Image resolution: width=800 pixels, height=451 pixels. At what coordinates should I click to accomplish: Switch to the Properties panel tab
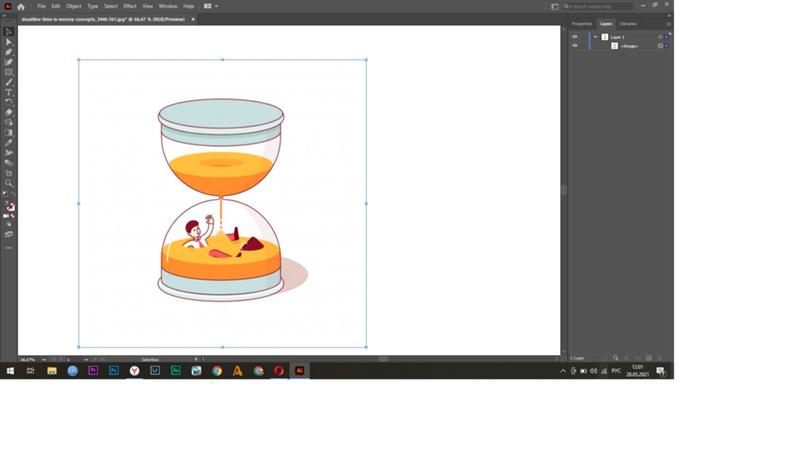coord(582,24)
